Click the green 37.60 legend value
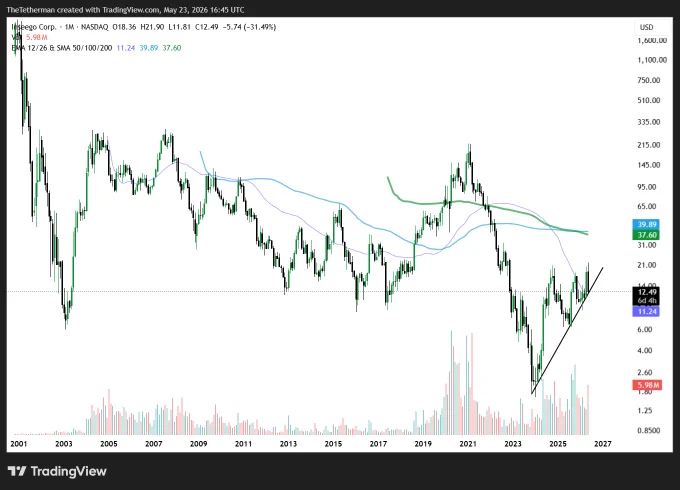 click(x=172, y=48)
